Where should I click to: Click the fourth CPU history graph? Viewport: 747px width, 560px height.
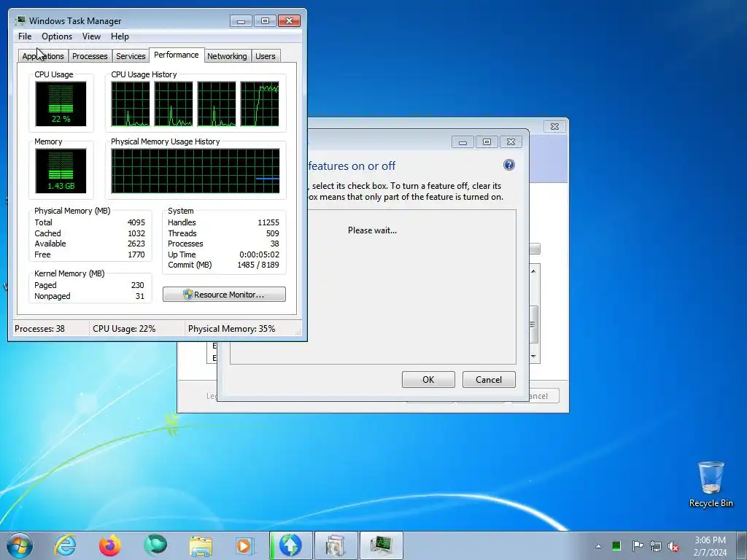point(260,104)
